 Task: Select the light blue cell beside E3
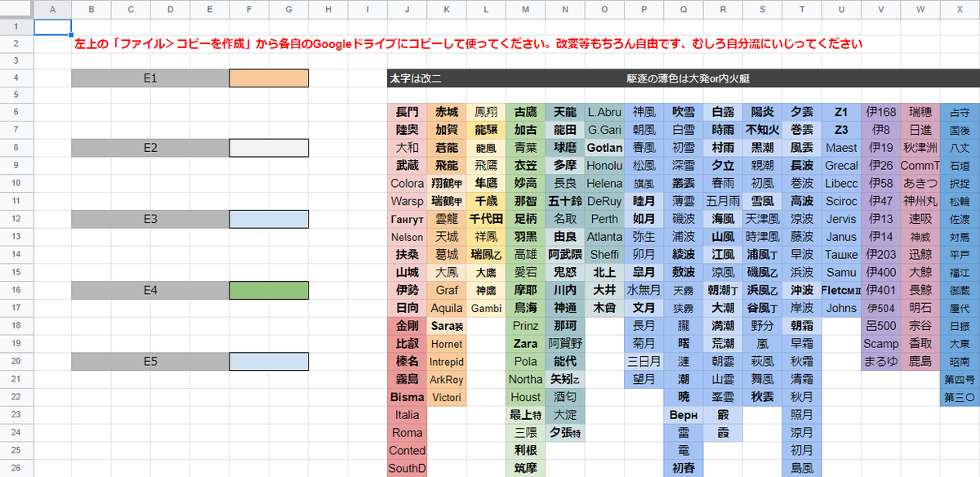(269, 219)
